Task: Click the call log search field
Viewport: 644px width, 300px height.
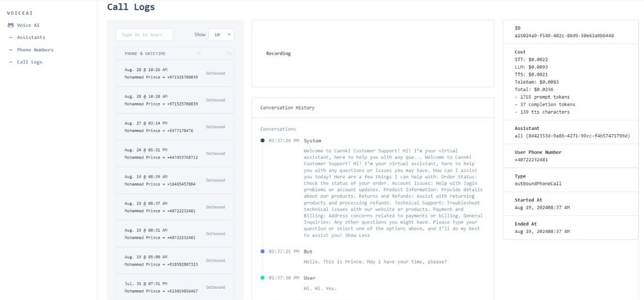Action: (x=144, y=35)
